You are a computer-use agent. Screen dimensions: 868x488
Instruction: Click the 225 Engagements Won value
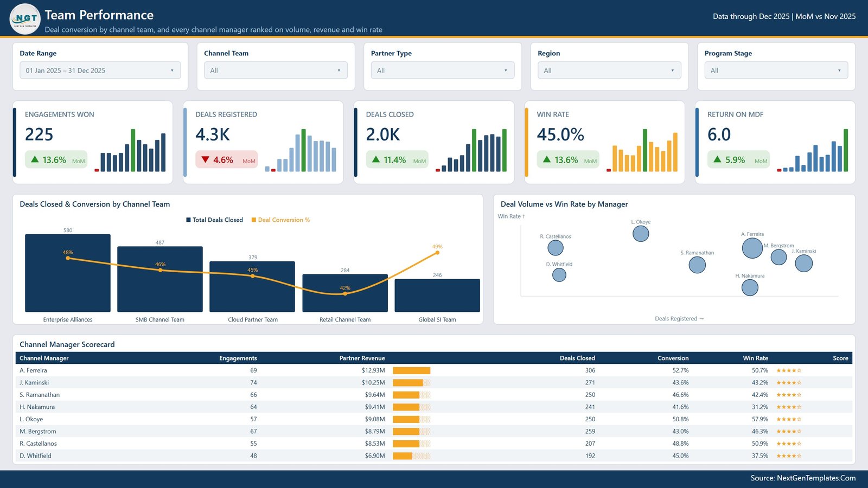tap(39, 134)
